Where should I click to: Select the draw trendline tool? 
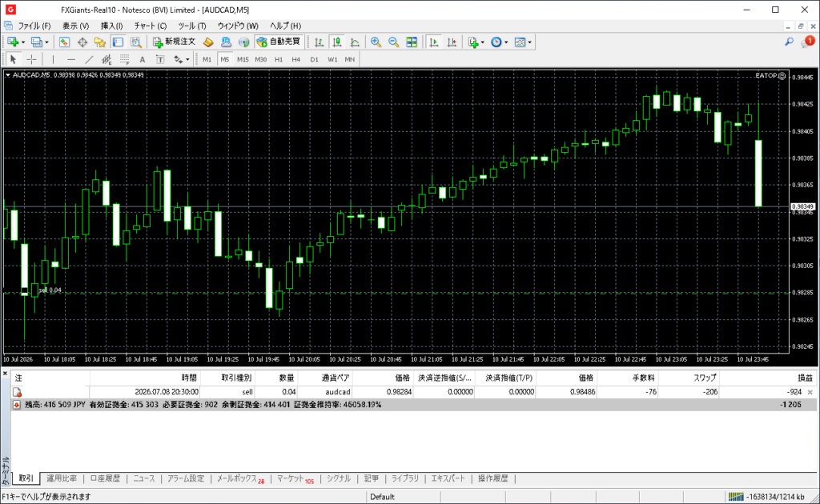(89, 59)
